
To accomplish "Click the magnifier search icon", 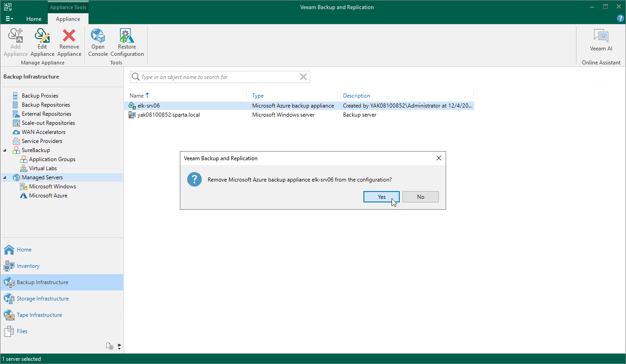I will point(135,77).
